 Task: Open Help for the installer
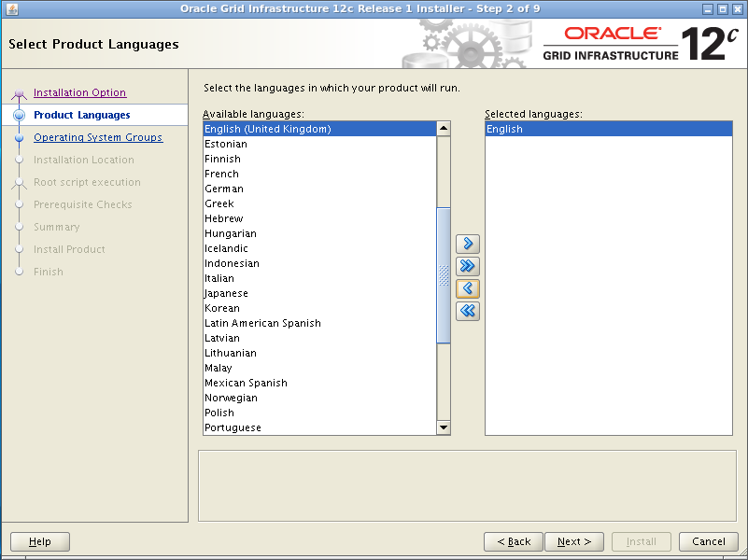[x=40, y=541]
